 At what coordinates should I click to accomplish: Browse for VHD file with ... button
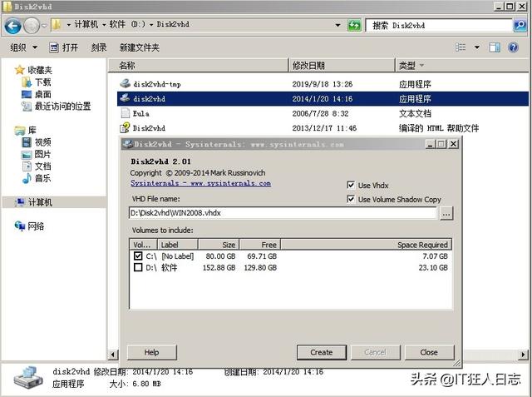[x=446, y=214]
